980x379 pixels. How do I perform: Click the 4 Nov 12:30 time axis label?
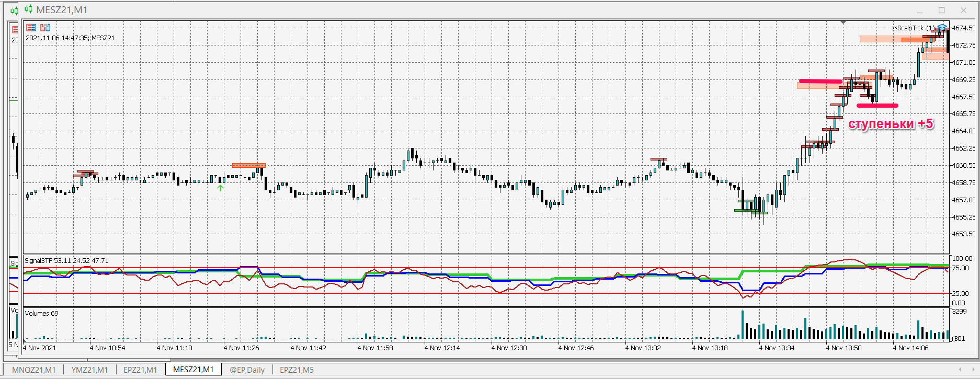point(509,348)
